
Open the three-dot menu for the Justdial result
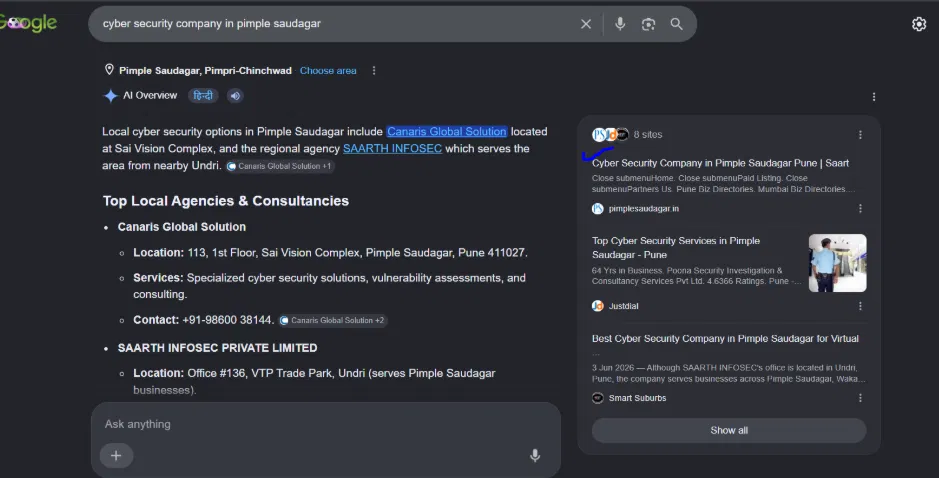point(860,306)
